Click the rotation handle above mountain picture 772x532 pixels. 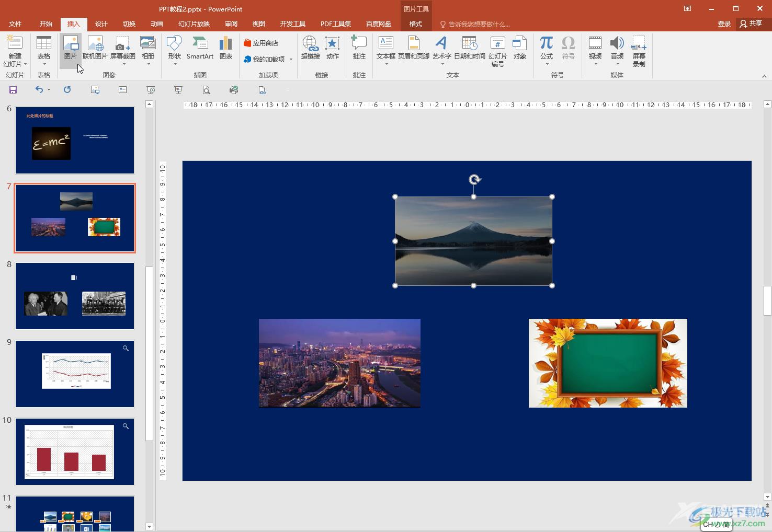coord(474,180)
